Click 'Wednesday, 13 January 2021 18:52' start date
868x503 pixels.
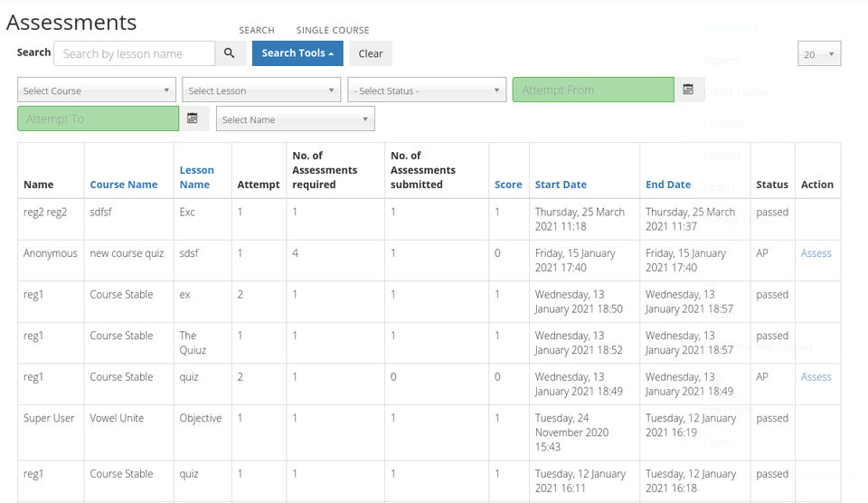click(x=579, y=343)
